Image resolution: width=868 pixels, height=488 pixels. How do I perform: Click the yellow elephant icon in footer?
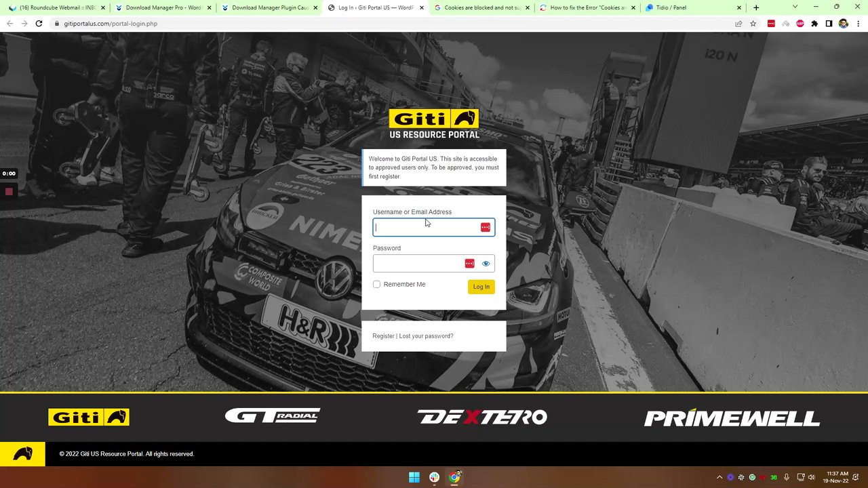pyautogui.click(x=22, y=454)
